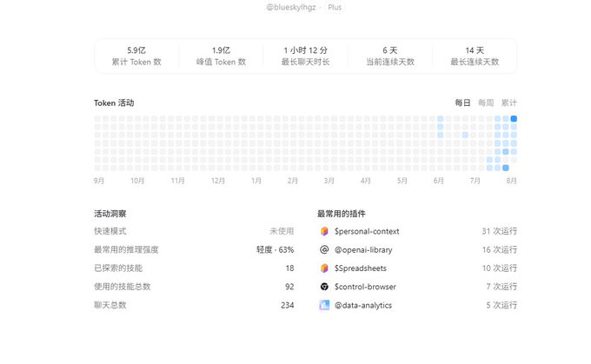Open the $personal-context plugin name
Viewport: 591px width, 364px height.
click(x=367, y=231)
